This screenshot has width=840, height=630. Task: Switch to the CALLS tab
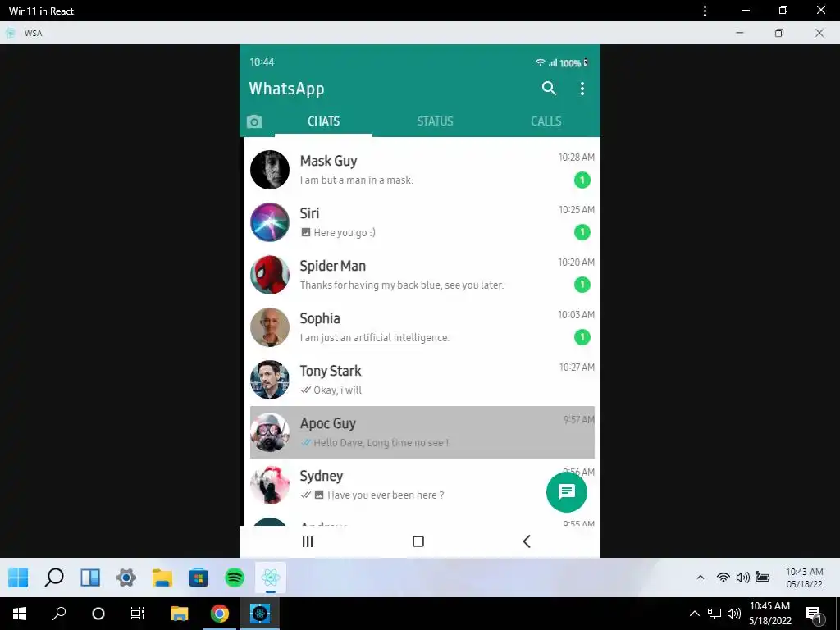546,121
